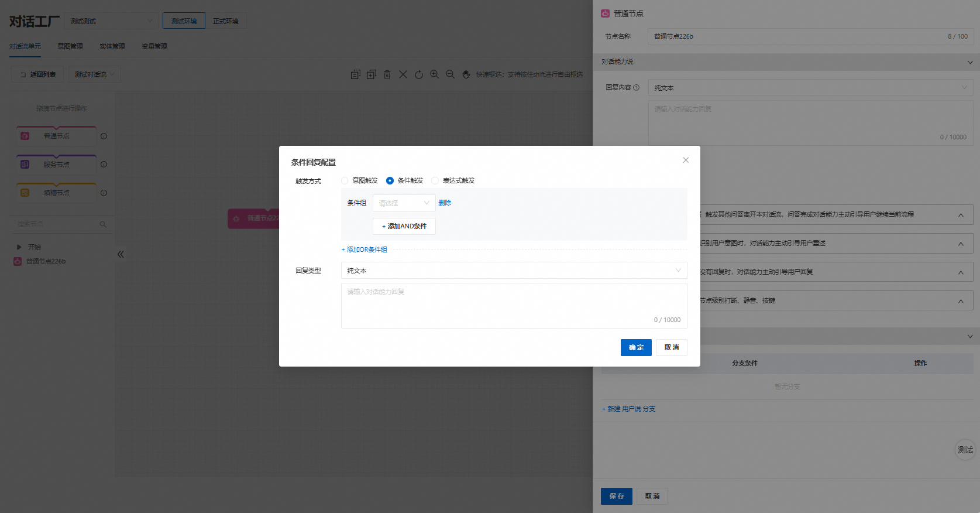Collapse the 没有回复时 panel chevron
This screenshot has height=513, width=980.
pos(961,272)
